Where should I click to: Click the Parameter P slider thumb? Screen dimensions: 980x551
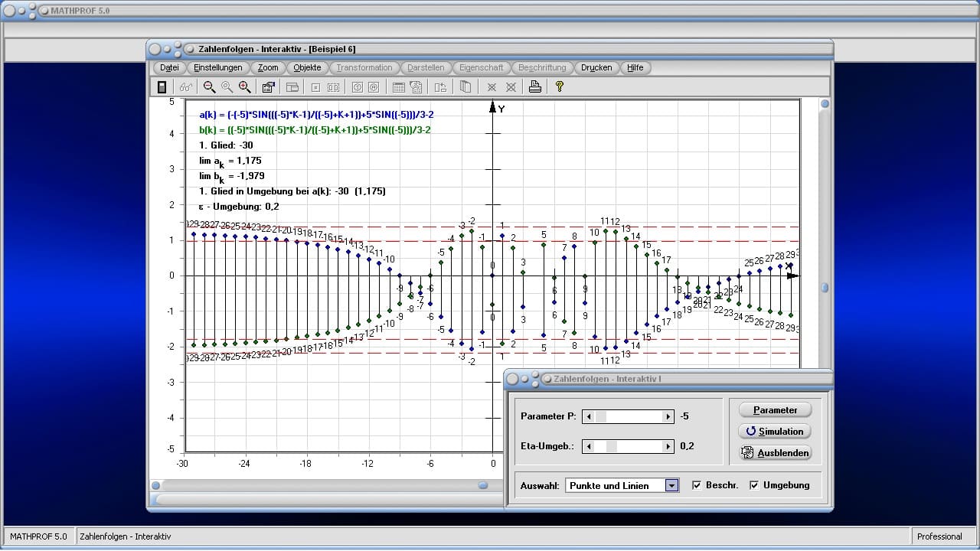[601, 417]
